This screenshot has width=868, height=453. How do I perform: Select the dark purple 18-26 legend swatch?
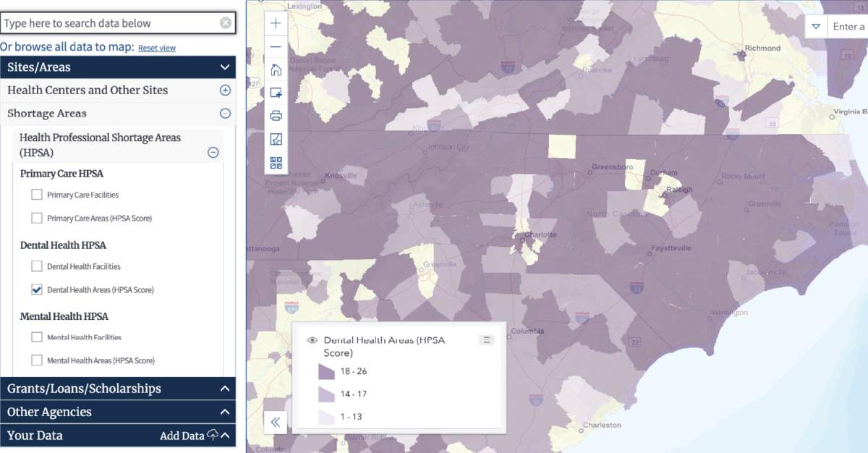click(x=327, y=371)
